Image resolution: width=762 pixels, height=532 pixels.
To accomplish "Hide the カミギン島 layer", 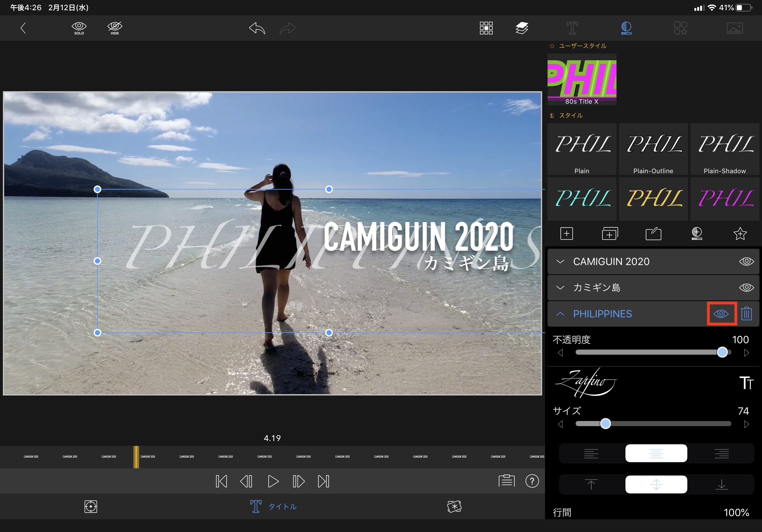I will click(x=746, y=287).
